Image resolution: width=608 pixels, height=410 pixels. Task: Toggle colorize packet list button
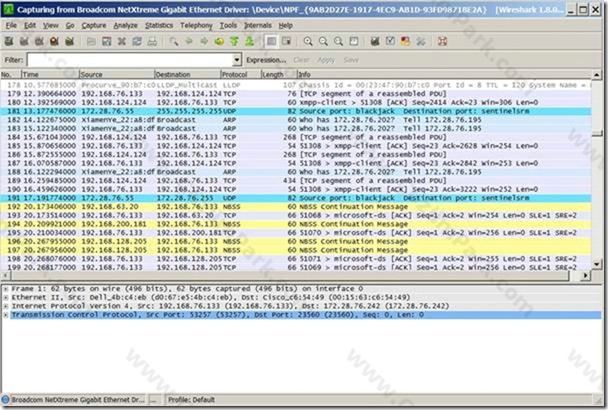tap(271, 41)
